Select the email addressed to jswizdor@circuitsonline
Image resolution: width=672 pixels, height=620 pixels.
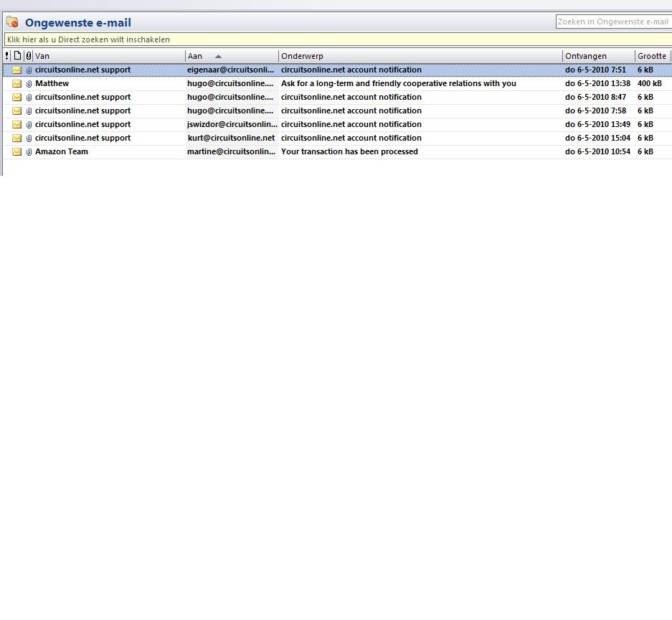pos(232,125)
